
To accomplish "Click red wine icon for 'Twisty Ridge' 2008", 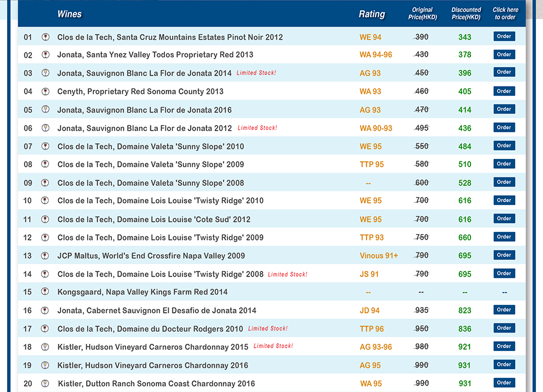I will (x=45, y=274).
